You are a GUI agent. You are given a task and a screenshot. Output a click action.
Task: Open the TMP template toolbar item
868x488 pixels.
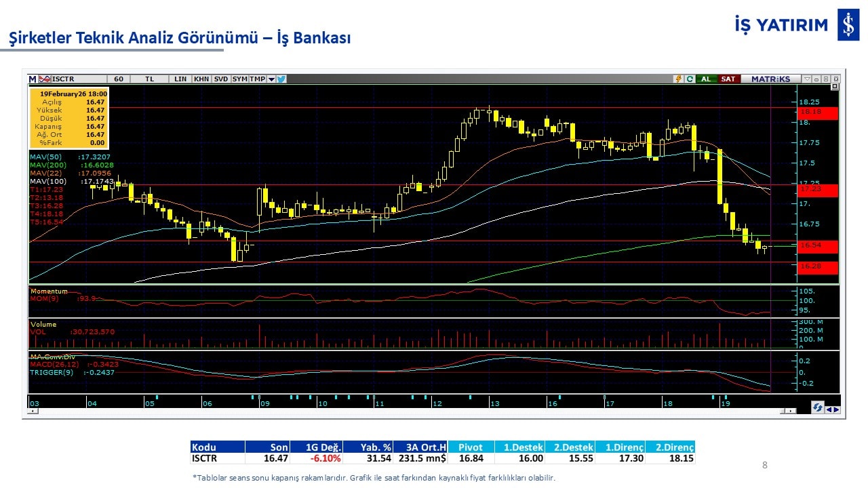(257, 79)
